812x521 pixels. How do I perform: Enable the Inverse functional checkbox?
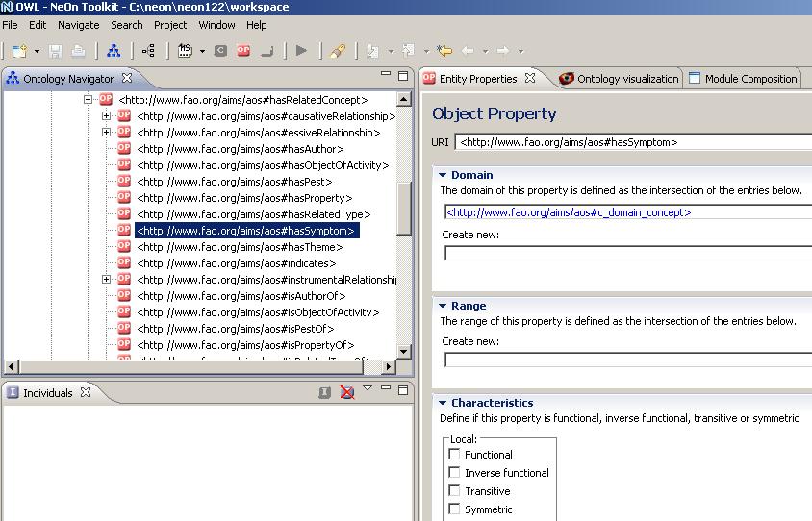pyautogui.click(x=454, y=472)
